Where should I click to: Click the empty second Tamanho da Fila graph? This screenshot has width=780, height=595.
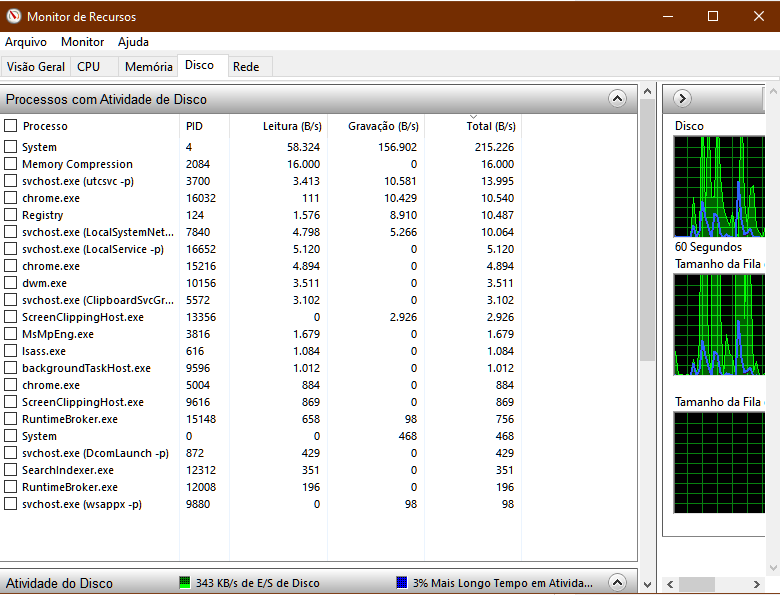click(719, 462)
